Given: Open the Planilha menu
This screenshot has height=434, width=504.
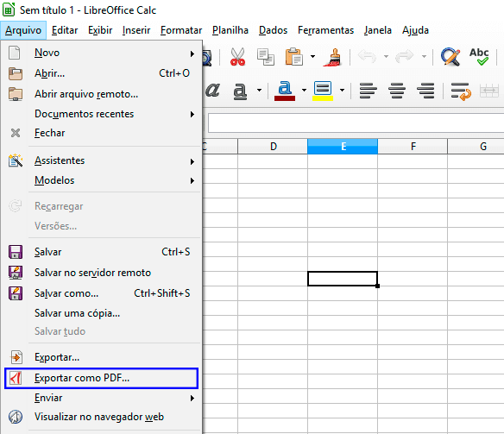Looking at the screenshot, I should click(x=230, y=30).
